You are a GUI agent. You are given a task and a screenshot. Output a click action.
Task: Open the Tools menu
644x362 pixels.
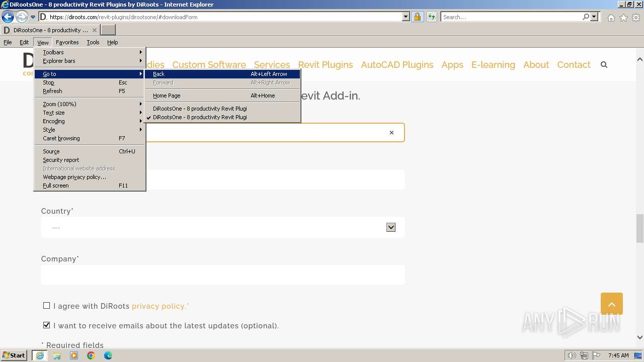[x=93, y=42]
